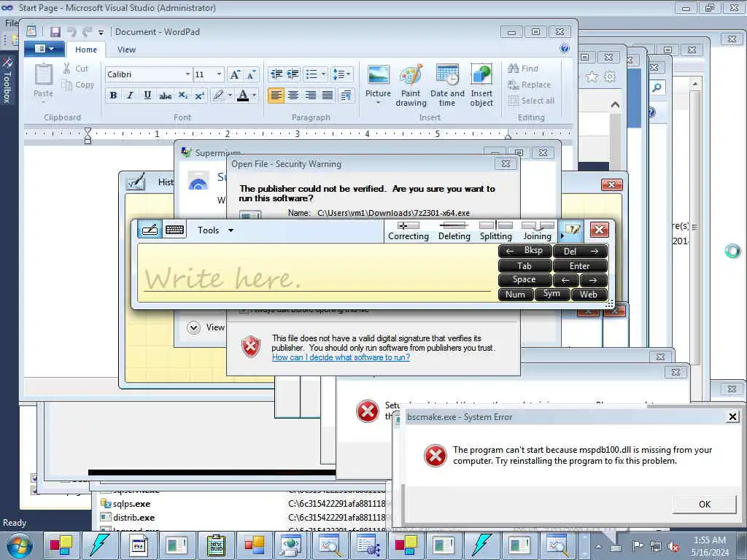This screenshot has height=560, width=747.
Task: Decrease indent in WordPad paragraph group
Action: point(276,74)
